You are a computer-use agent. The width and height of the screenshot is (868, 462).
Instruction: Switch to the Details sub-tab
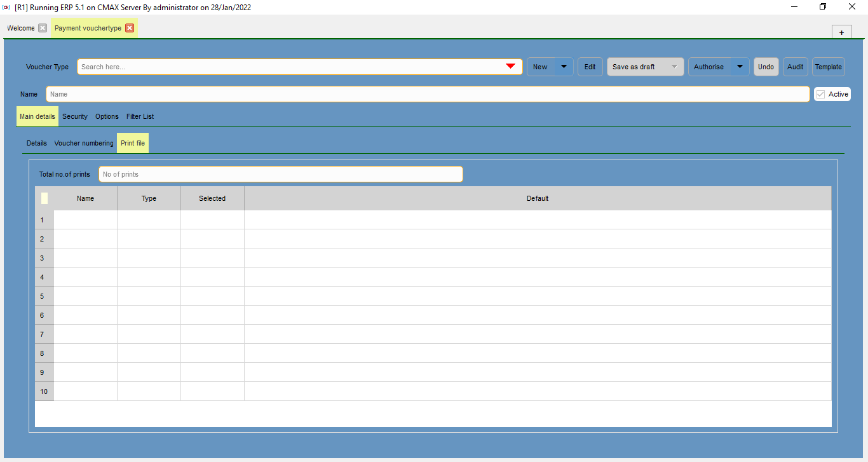click(x=37, y=143)
